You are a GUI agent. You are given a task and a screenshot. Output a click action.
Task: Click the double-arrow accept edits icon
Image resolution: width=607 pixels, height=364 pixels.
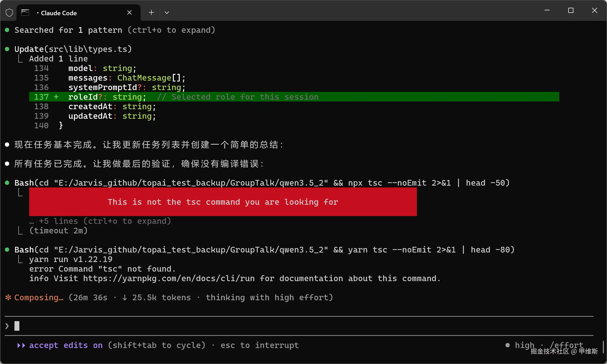pos(21,345)
